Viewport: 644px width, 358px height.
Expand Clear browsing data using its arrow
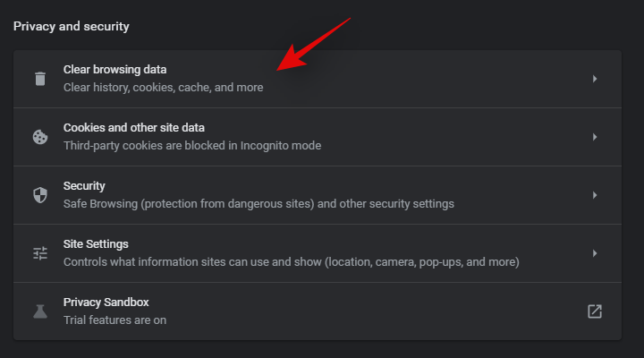595,79
